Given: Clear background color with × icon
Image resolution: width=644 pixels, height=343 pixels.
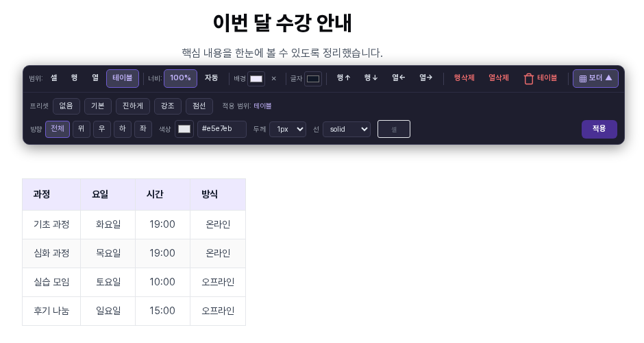Looking at the screenshot, I should pyautogui.click(x=274, y=79).
